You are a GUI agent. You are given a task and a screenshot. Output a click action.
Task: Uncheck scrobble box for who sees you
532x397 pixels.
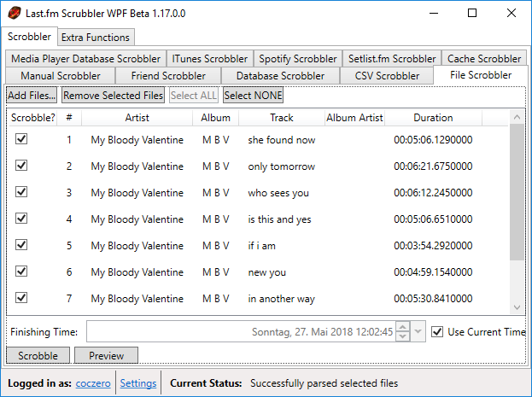point(21,192)
